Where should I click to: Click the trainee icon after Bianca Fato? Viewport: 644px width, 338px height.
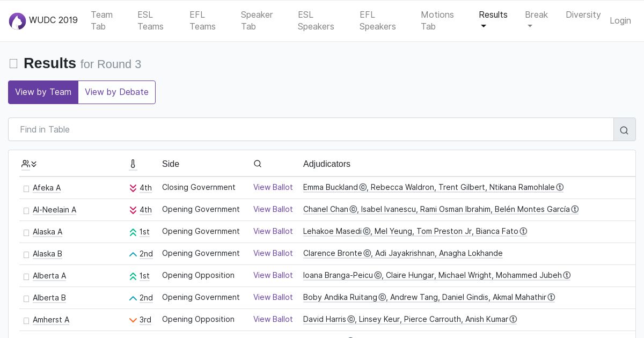[523, 231]
